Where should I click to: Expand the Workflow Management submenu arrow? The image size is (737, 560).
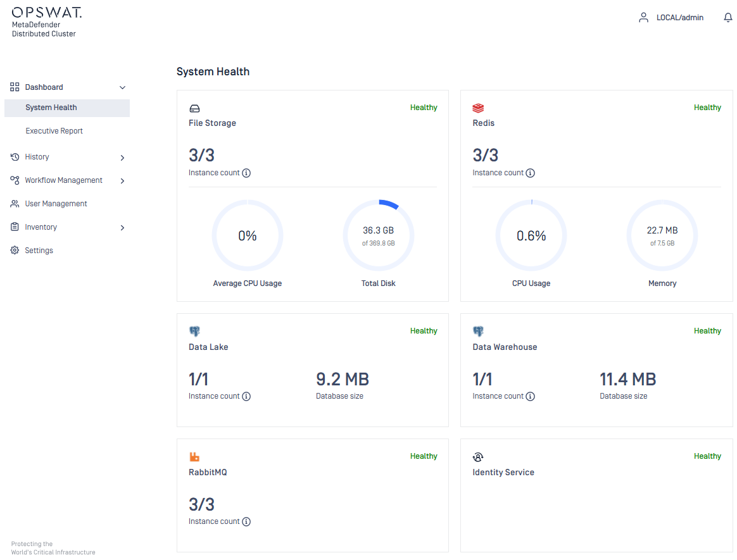(122, 181)
